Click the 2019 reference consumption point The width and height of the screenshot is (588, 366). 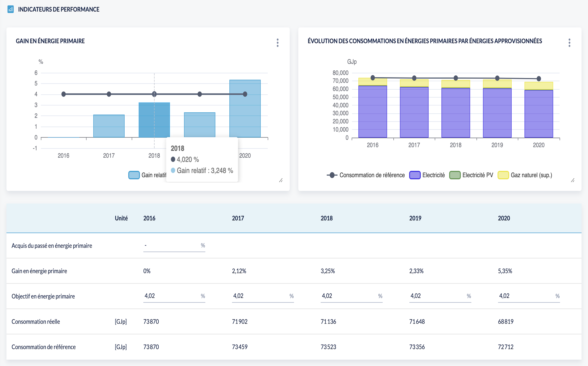(x=497, y=78)
